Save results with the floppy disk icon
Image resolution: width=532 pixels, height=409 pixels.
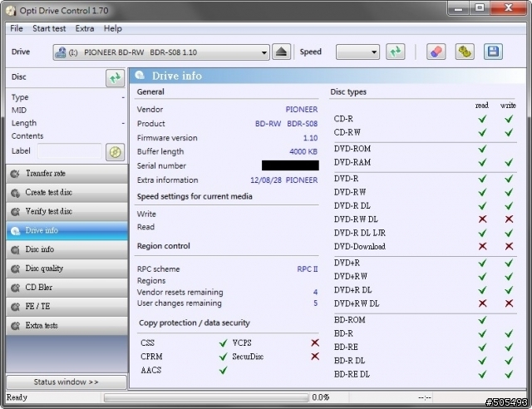point(493,52)
